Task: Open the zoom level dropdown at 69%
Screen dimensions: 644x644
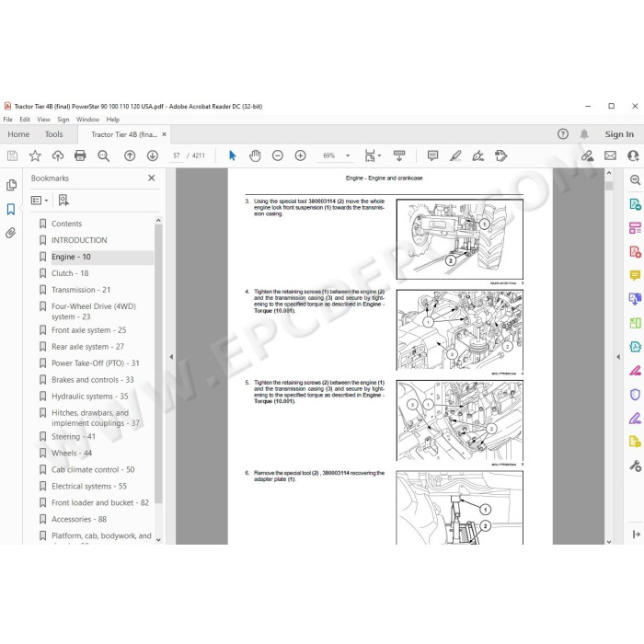Action: coord(348,155)
